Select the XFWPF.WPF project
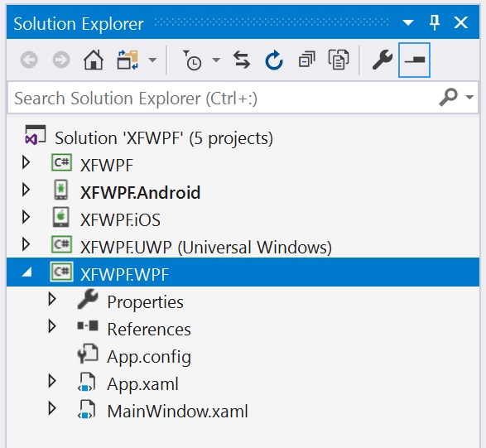Viewport: 486px width, 448px height. click(124, 275)
